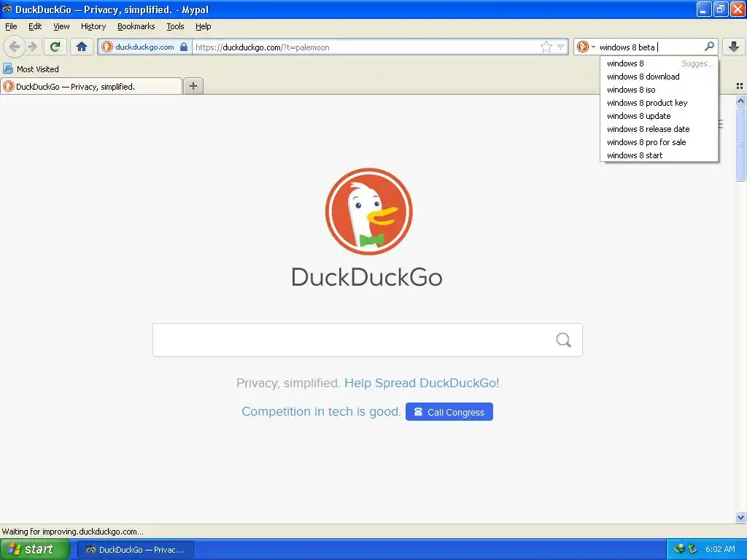Image resolution: width=747 pixels, height=560 pixels.
Task: Switch to DuckDuckGo taskbar button
Action: 135,550
